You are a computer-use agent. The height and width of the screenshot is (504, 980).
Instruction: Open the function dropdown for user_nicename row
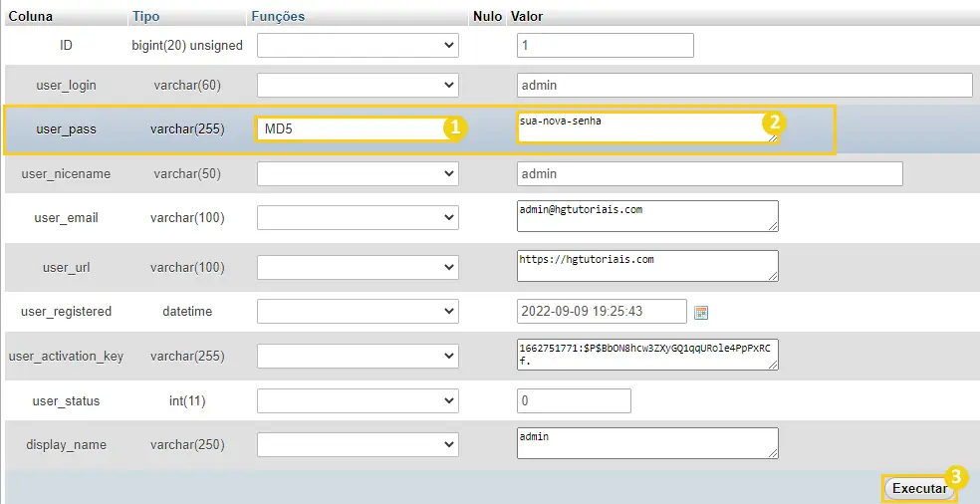click(358, 174)
